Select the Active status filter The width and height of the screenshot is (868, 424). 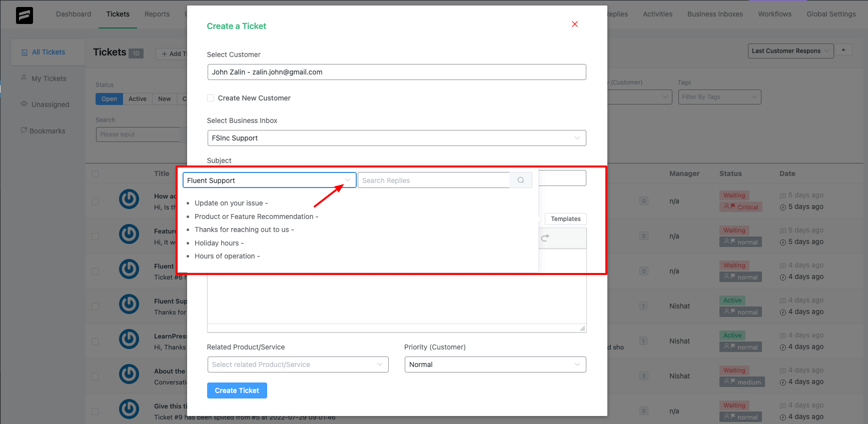(138, 99)
